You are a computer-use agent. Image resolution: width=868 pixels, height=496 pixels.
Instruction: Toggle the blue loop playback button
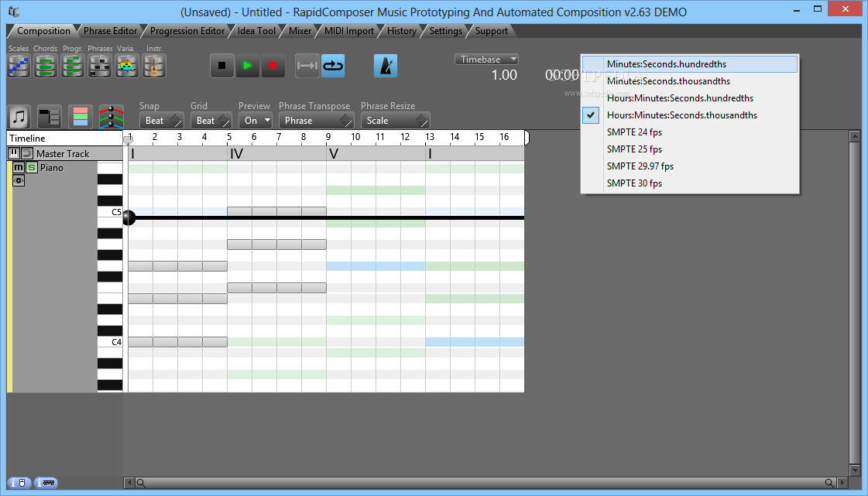coord(333,66)
